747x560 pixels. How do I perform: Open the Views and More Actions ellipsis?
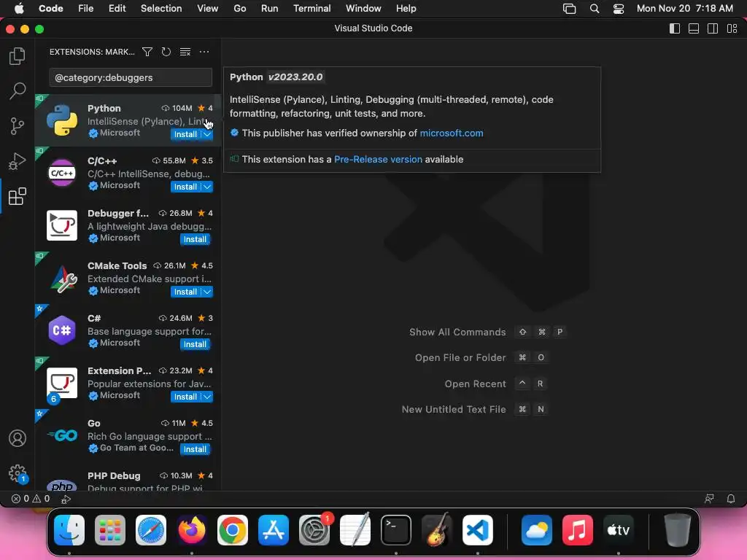point(204,52)
